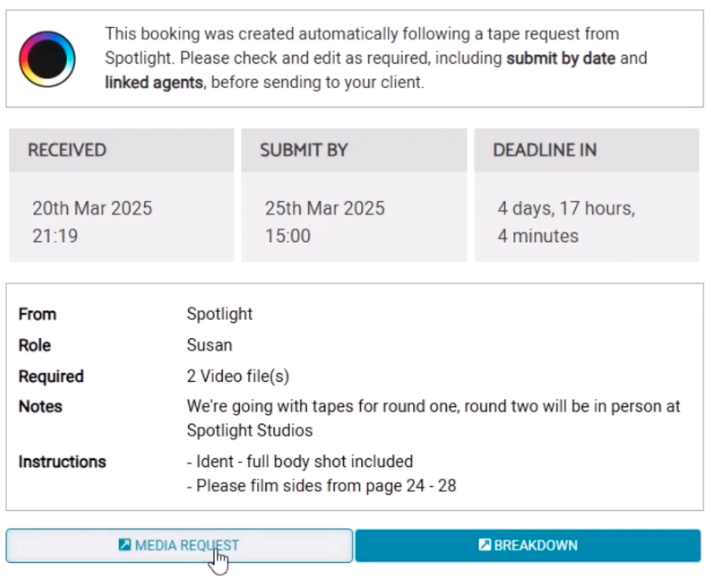The image size is (711, 576).
Task: Click the From value Spotlight
Action: coord(219,314)
